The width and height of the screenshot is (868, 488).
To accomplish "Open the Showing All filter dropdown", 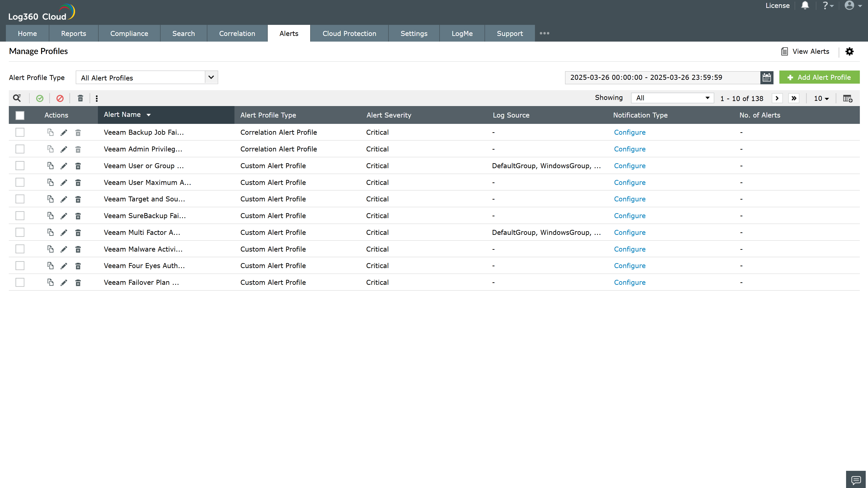I will point(672,98).
